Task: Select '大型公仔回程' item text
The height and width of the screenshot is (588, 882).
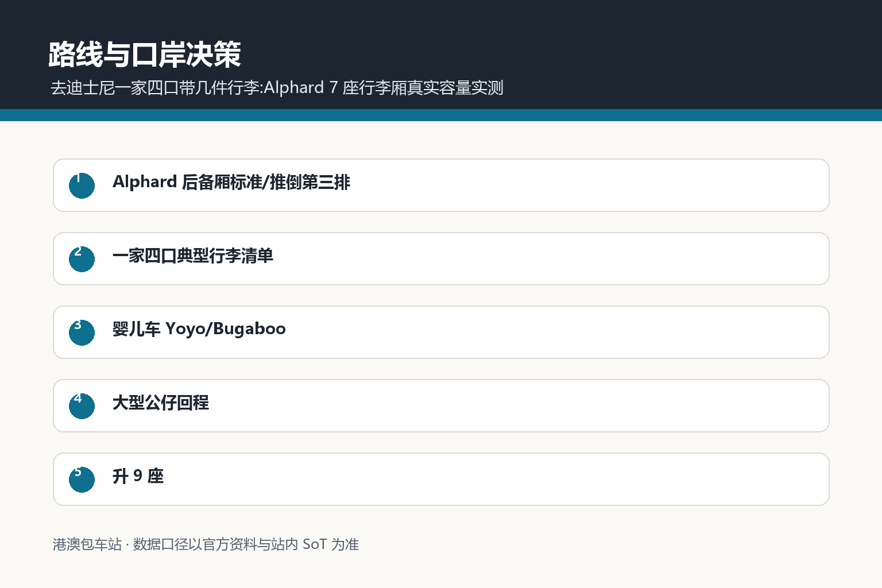Action: click(x=161, y=403)
